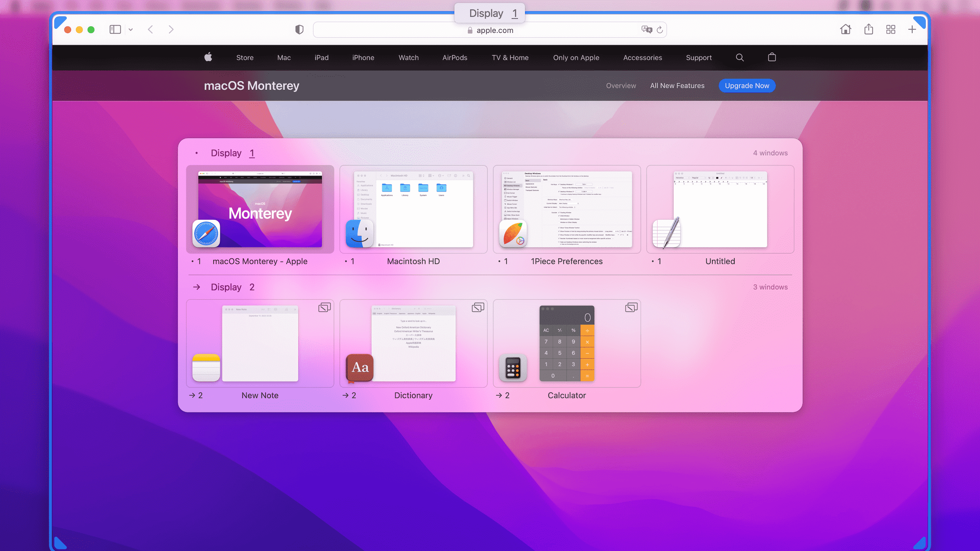
Task: Select the New Note window thumbnail
Action: pyautogui.click(x=260, y=343)
